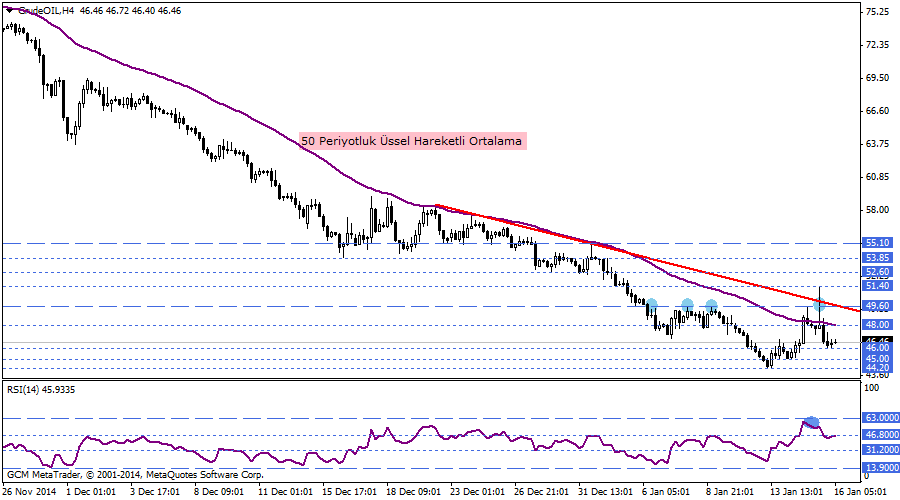Click the 75.25 value on price scale
900x500 pixels.
tap(877, 12)
